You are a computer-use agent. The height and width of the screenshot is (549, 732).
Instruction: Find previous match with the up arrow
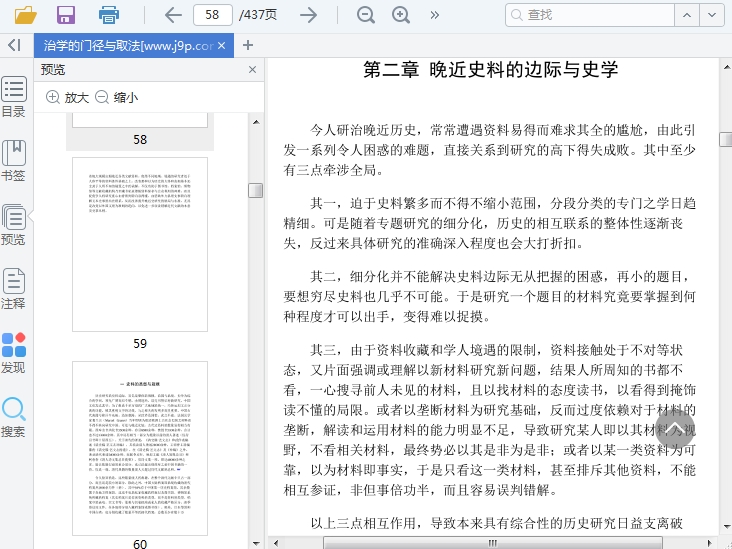tap(687, 15)
